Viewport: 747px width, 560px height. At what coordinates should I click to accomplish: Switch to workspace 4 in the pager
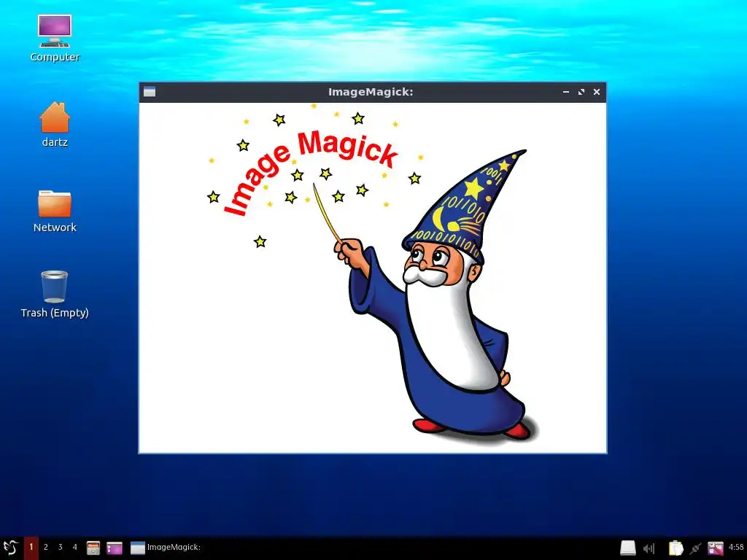[x=75, y=548]
